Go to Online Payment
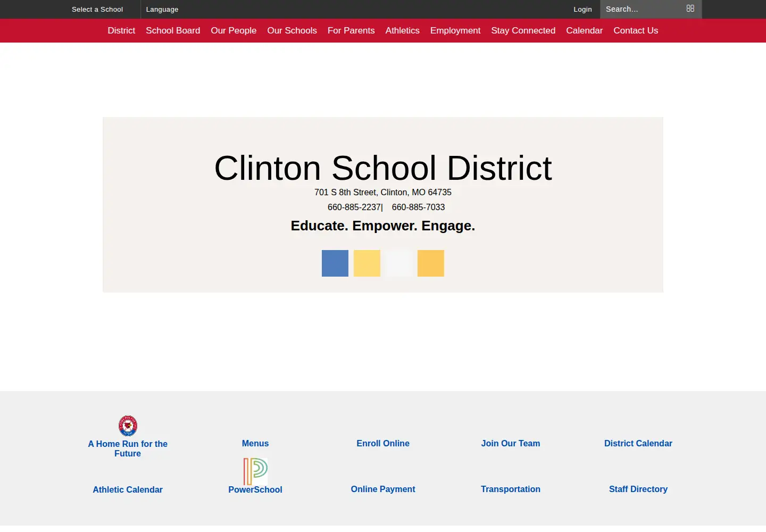The width and height of the screenshot is (766, 532). pos(383,489)
